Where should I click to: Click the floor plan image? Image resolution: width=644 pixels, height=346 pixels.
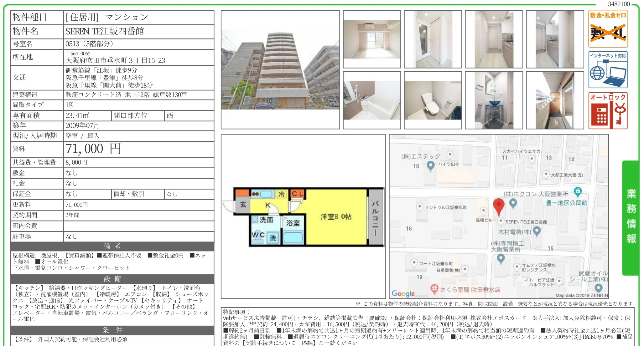pyautogui.click(x=303, y=216)
